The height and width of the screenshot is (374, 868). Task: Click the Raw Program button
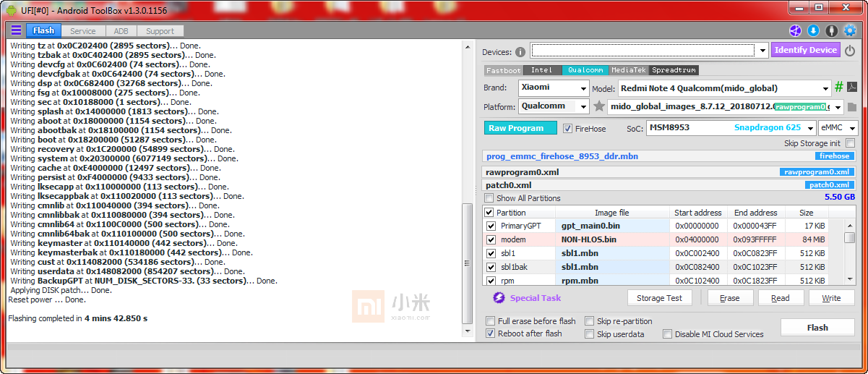[520, 128]
